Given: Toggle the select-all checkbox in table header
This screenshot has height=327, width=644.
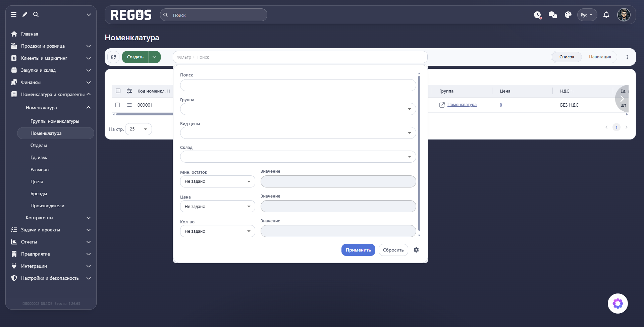Looking at the screenshot, I should [x=118, y=91].
